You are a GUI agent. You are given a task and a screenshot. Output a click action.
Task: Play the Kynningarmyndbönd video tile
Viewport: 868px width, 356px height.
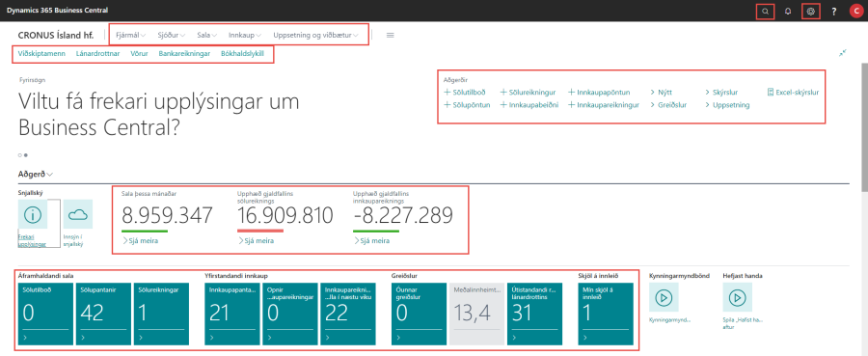point(664,297)
